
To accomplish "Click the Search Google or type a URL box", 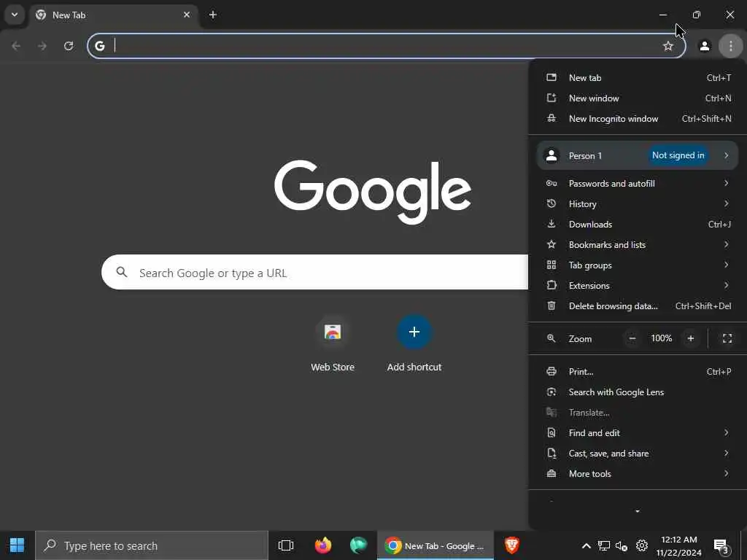I will pyautogui.click(x=314, y=273).
